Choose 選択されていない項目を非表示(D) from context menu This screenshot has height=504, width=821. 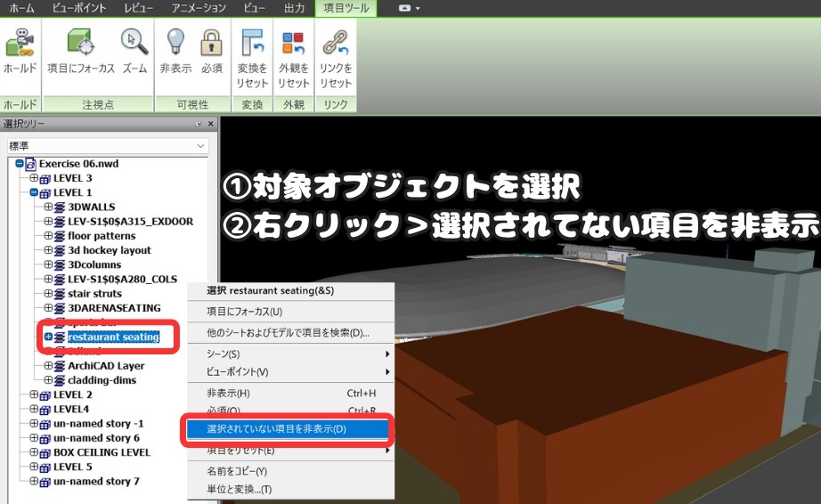276,429
